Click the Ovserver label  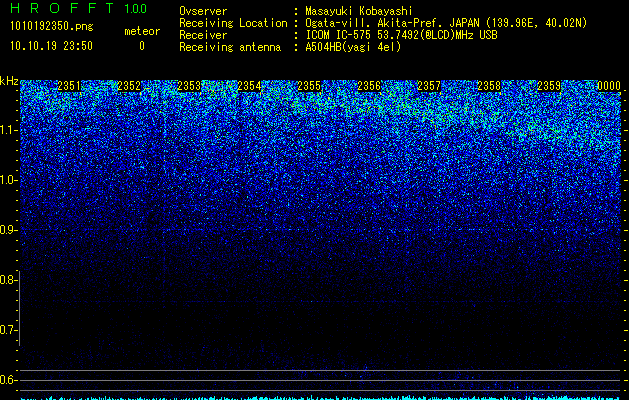click(203, 11)
